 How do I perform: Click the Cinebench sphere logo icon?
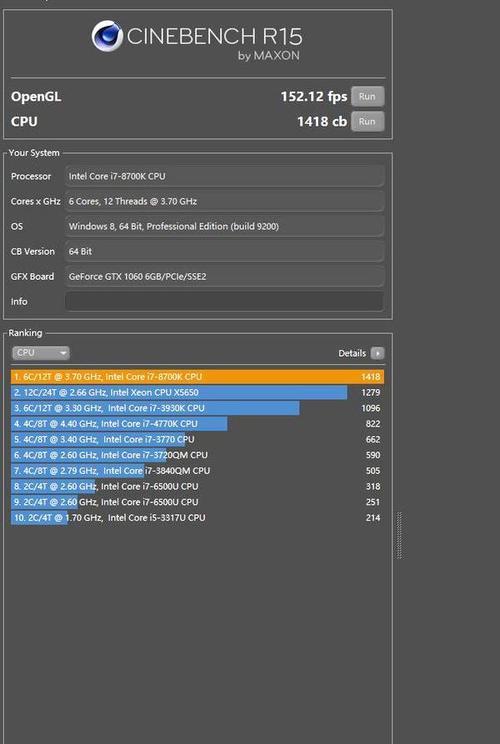pos(107,36)
